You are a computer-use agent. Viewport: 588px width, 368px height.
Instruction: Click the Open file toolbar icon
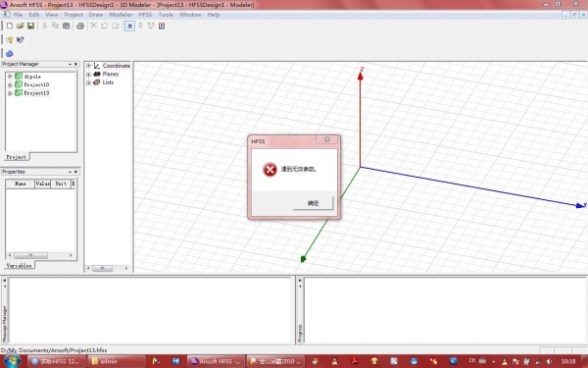pos(21,26)
